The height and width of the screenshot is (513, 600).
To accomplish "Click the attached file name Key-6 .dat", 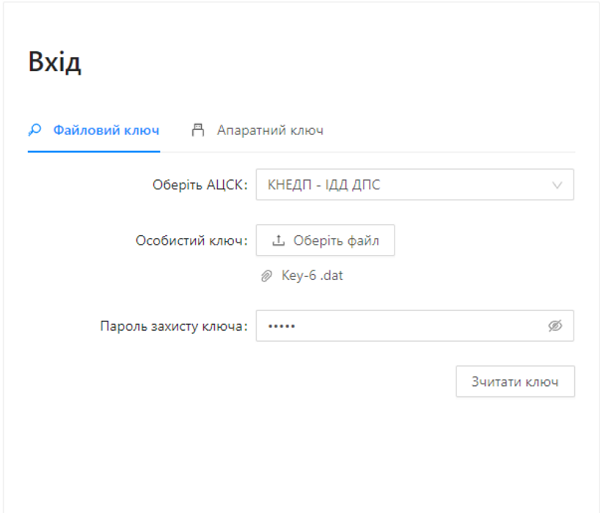I will coord(312,275).
